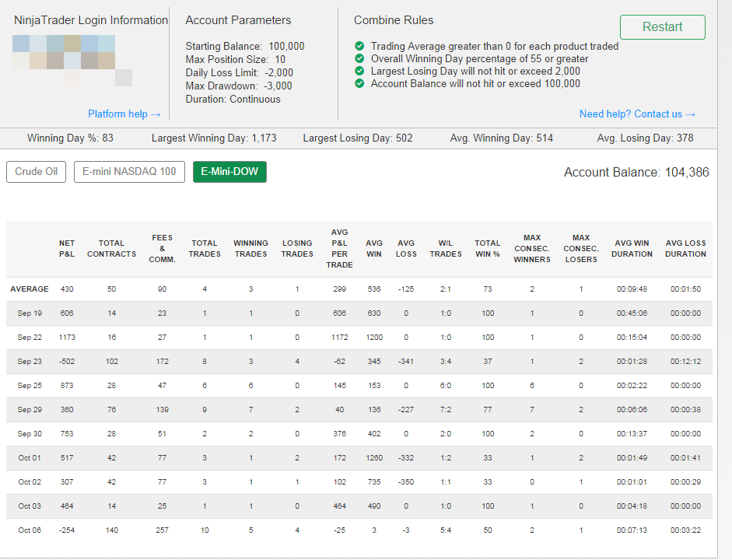732x560 pixels.
Task: Click the TOTAL WIN % column header
Action: click(x=488, y=249)
